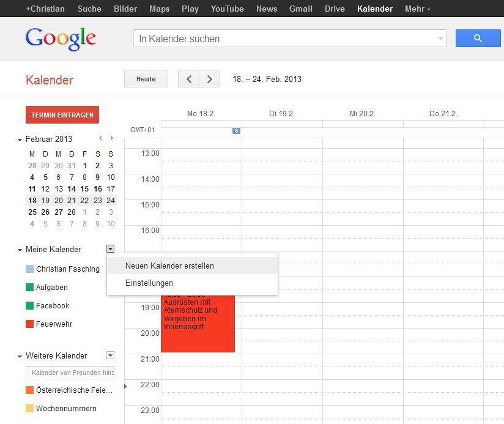Toggle Aufgaben calendar green box

click(x=29, y=287)
